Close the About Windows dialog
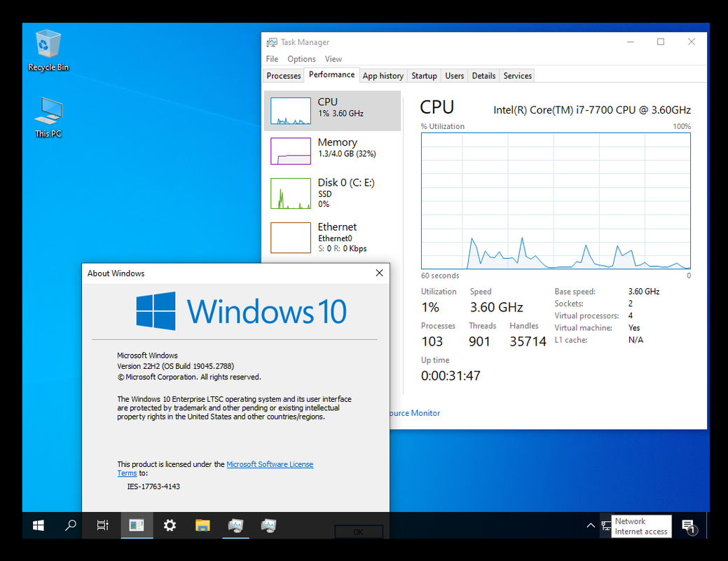 point(379,273)
